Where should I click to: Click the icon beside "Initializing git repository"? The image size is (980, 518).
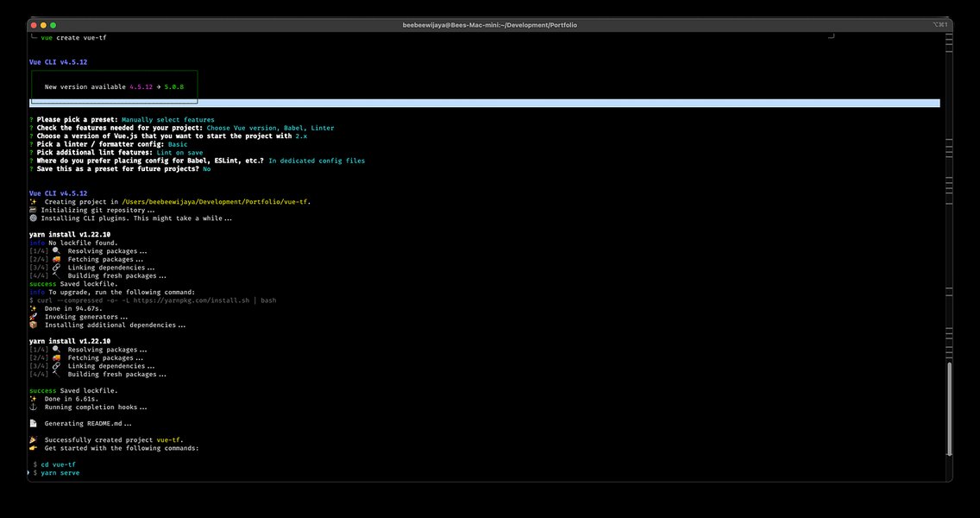click(33, 210)
